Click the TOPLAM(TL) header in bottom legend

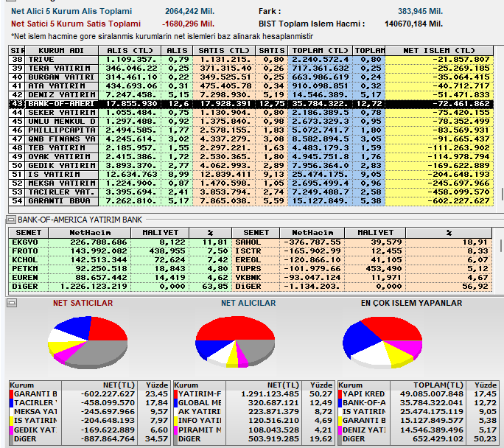[428, 385]
